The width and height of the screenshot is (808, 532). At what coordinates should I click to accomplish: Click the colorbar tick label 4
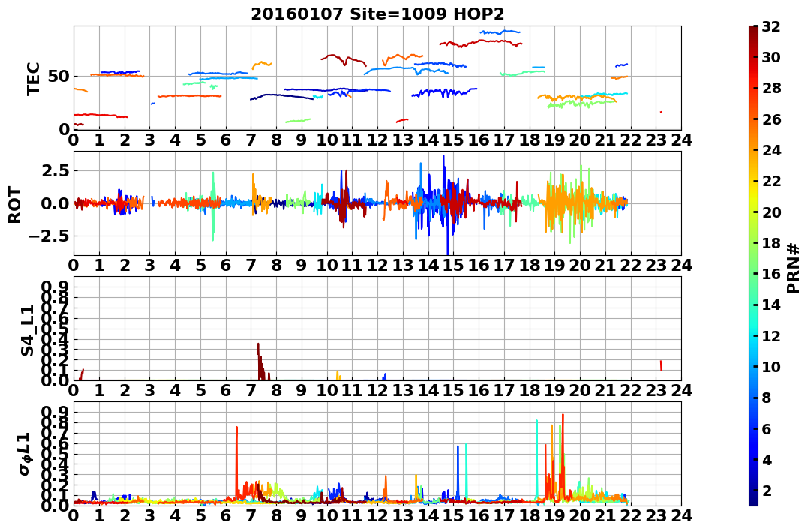(x=767, y=459)
